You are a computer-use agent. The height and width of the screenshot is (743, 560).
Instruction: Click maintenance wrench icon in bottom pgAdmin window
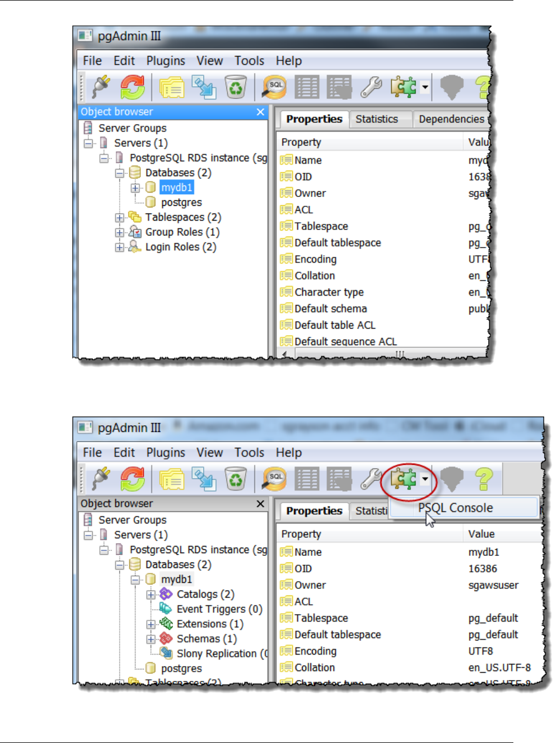point(371,479)
